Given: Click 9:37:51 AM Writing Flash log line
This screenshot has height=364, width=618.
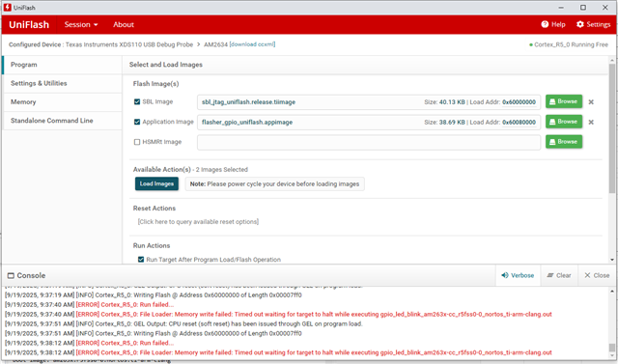Looking at the screenshot, I should (x=154, y=333).
